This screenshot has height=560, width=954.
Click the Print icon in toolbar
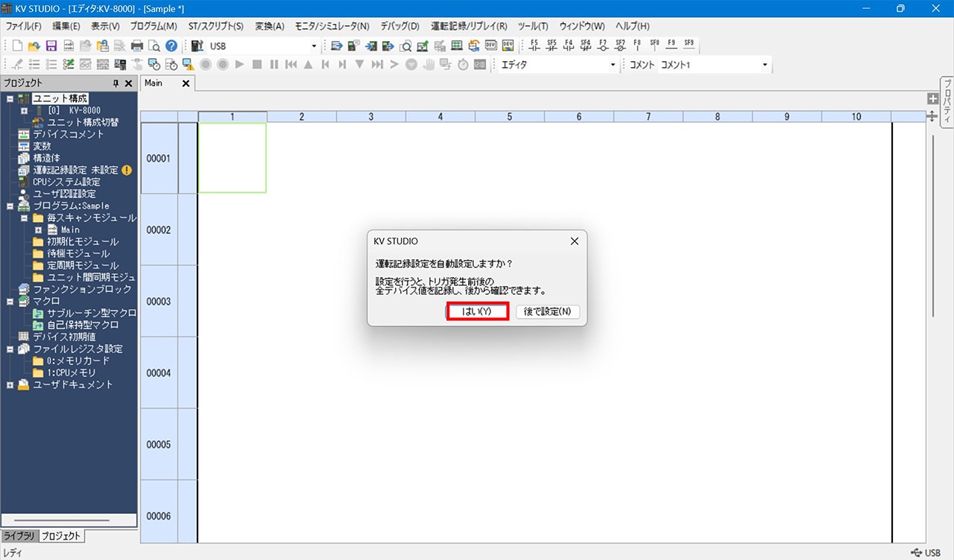tap(137, 46)
